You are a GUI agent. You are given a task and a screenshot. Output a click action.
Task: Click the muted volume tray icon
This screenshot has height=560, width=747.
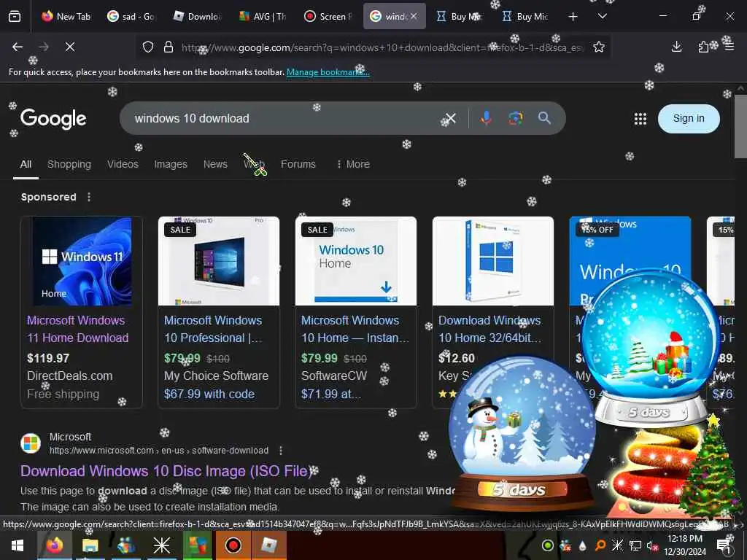pyautogui.click(x=651, y=545)
